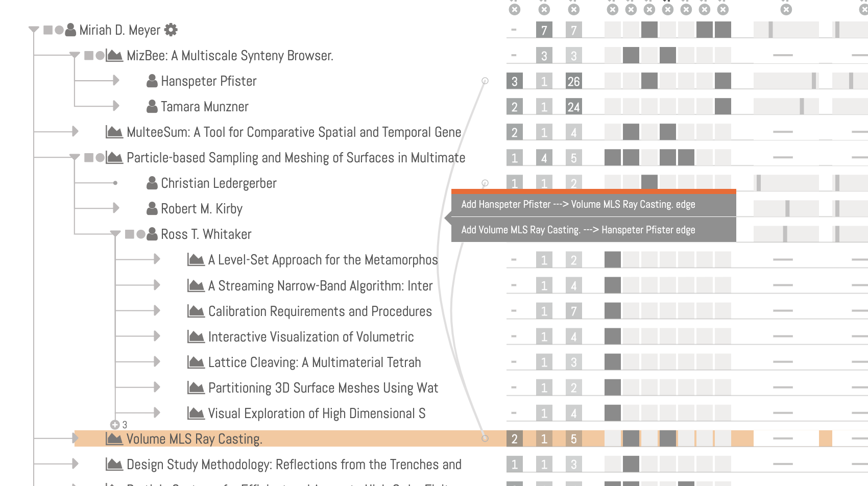Select Add Volume MLS Ray Casting to Pfister edge
This screenshot has width=868, height=486.
coord(578,230)
